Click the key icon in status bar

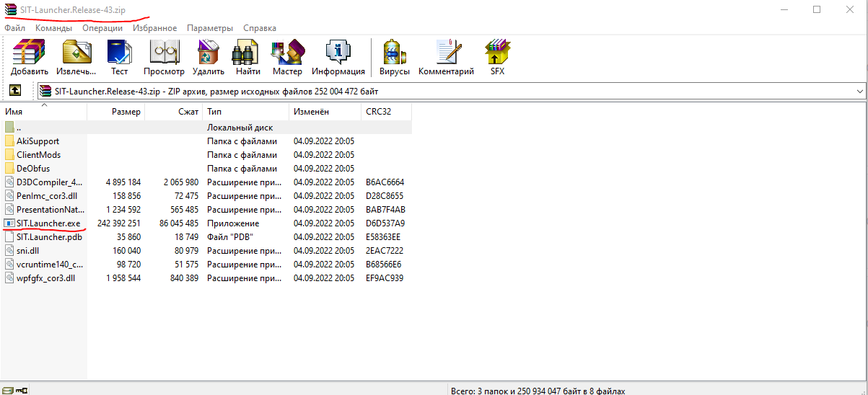pos(20,390)
